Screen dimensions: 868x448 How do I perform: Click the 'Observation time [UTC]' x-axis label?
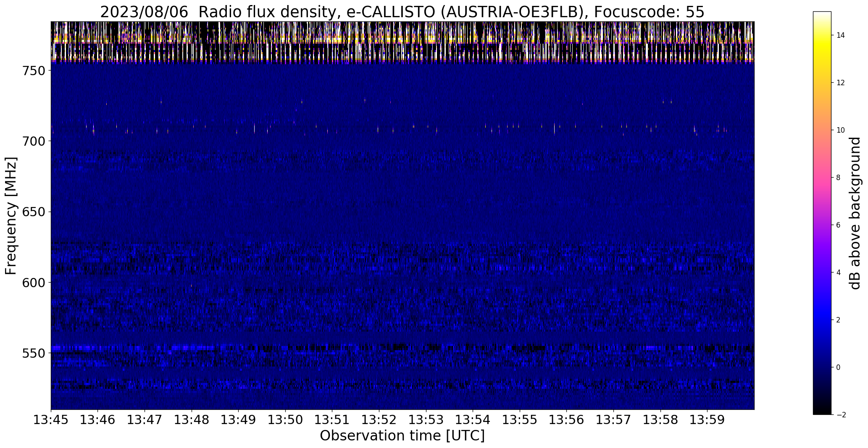coord(402,436)
